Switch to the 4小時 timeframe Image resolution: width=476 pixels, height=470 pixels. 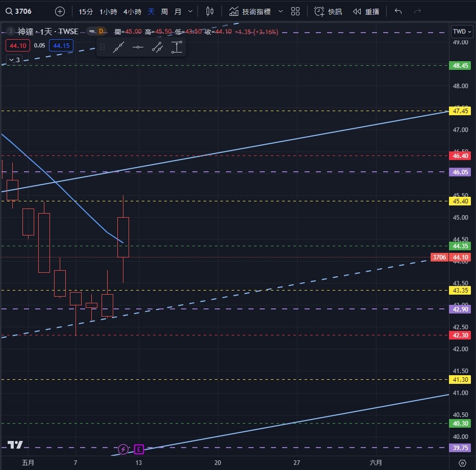coord(132,12)
